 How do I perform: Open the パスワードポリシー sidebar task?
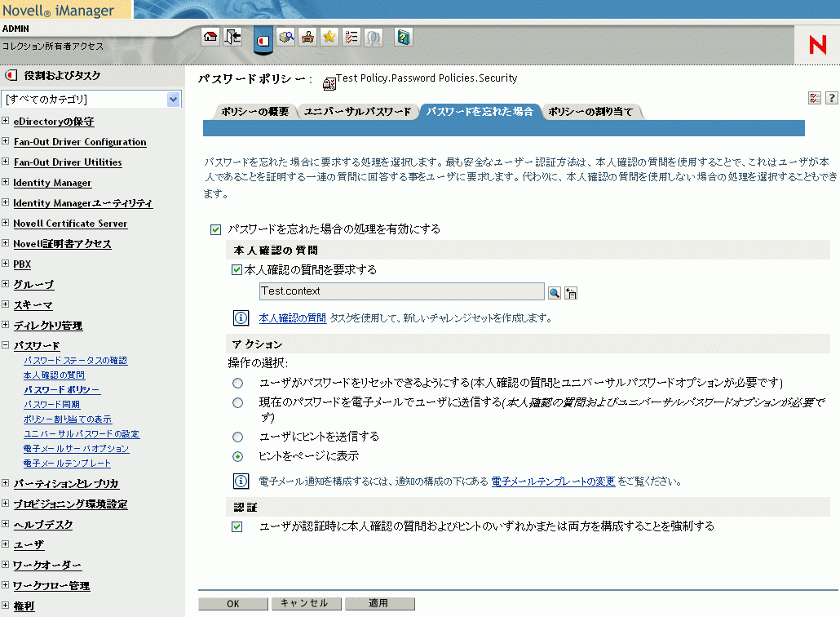pyautogui.click(x=62, y=390)
